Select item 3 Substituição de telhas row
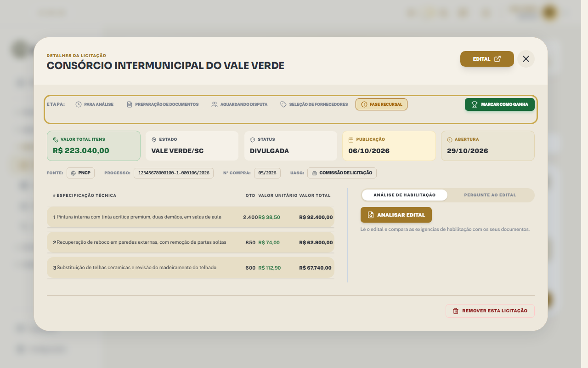This screenshot has height=368, width=588. pyautogui.click(x=191, y=268)
